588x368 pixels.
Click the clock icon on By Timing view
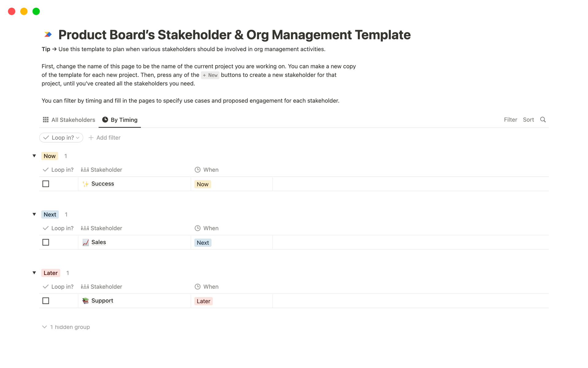(105, 120)
